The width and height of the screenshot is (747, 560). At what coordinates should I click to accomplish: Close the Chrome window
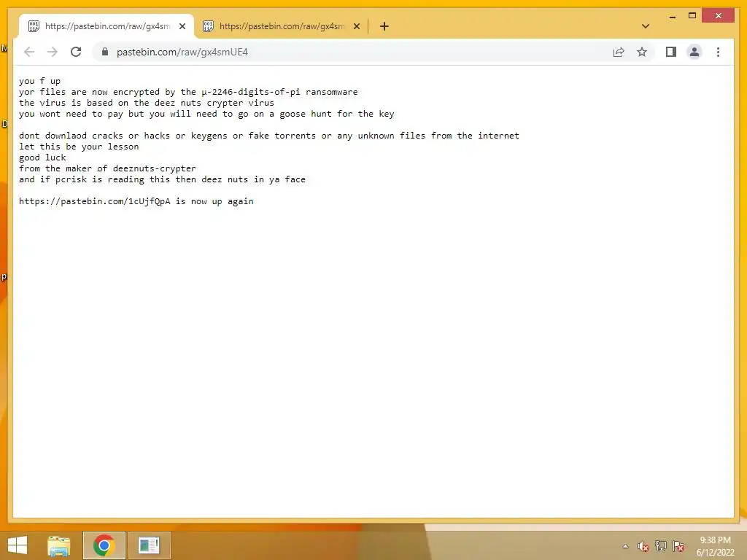coord(719,16)
